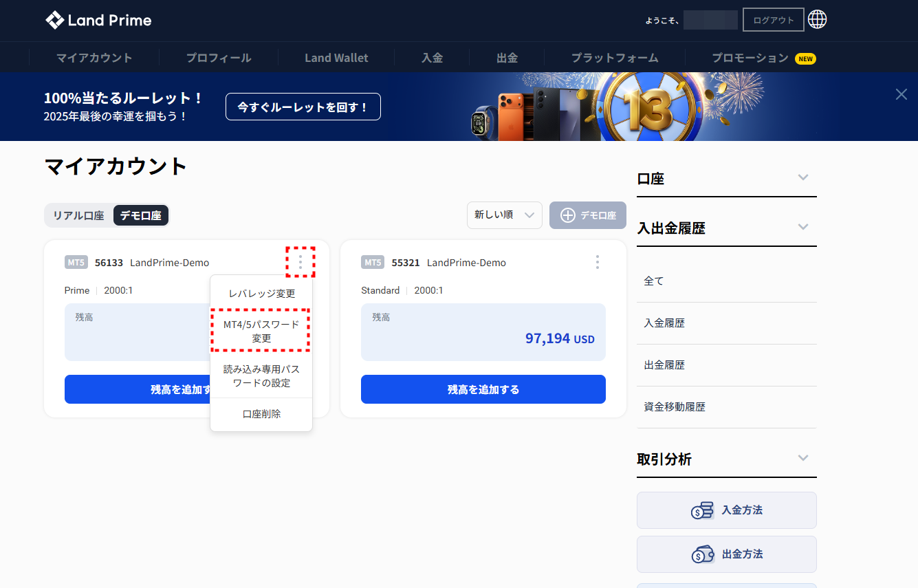
Task: Expand the 口座 sidebar section
Action: (727, 179)
